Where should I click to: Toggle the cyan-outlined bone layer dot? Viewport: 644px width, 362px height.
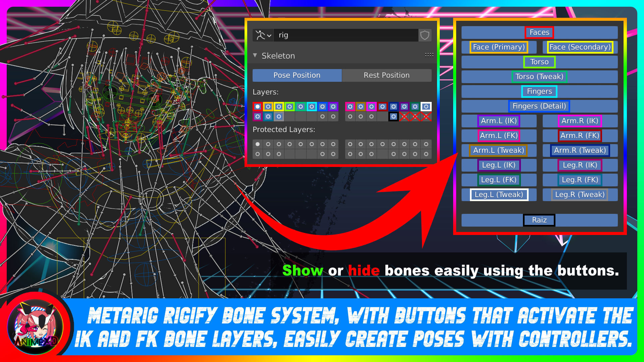point(312,107)
